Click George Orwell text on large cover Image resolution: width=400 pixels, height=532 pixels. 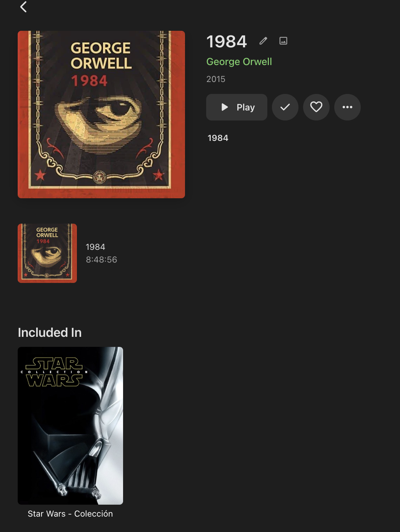tap(101, 55)
